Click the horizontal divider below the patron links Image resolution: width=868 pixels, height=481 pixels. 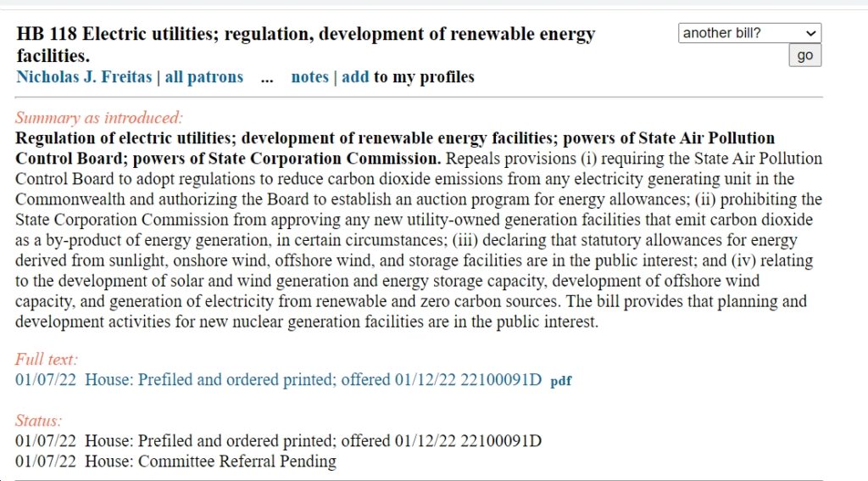tap(419, 97)
